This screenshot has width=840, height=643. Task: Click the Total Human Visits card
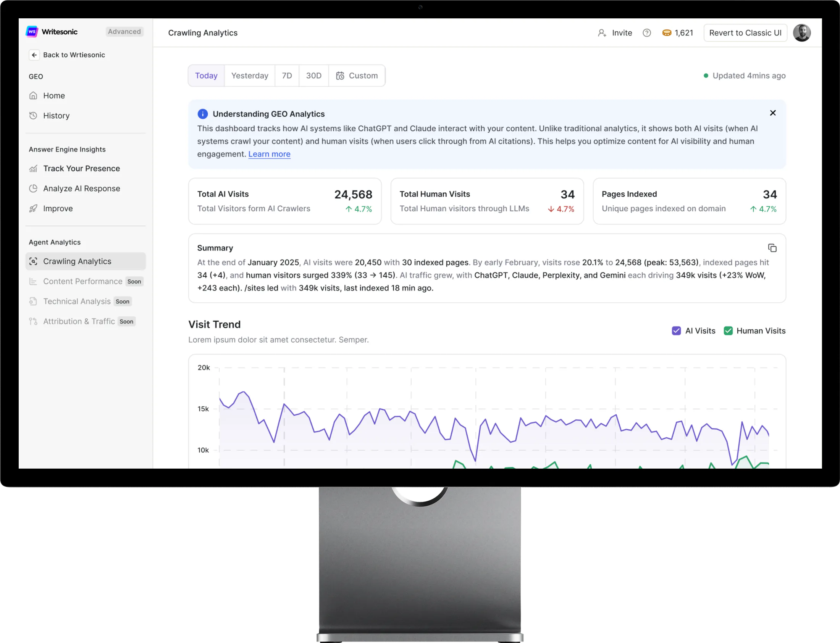487,201
